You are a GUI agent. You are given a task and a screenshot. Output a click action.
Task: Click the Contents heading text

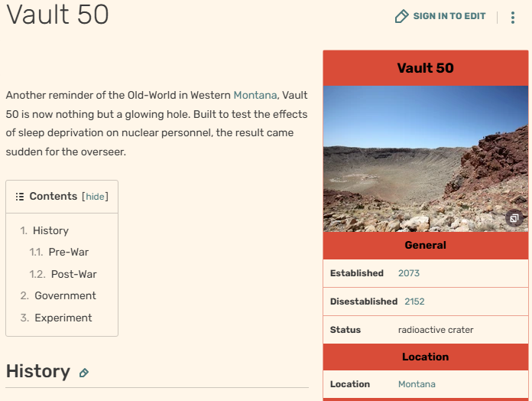click(x=54, y=196)
